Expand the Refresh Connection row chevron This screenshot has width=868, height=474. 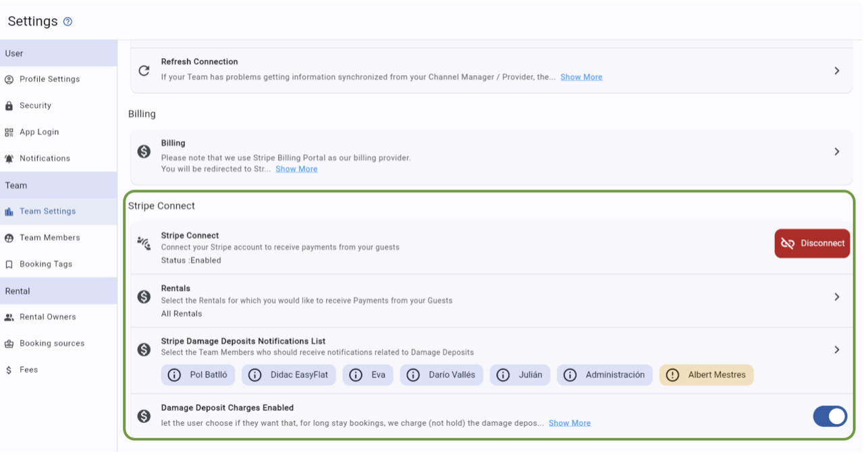[x=836, y=70]
